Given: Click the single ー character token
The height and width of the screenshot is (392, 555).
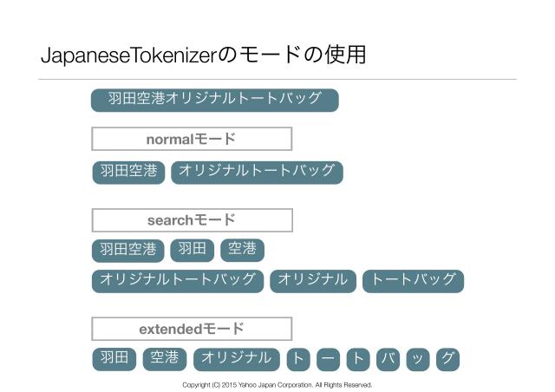Looking at the screenshot, I should pos(329,359).
